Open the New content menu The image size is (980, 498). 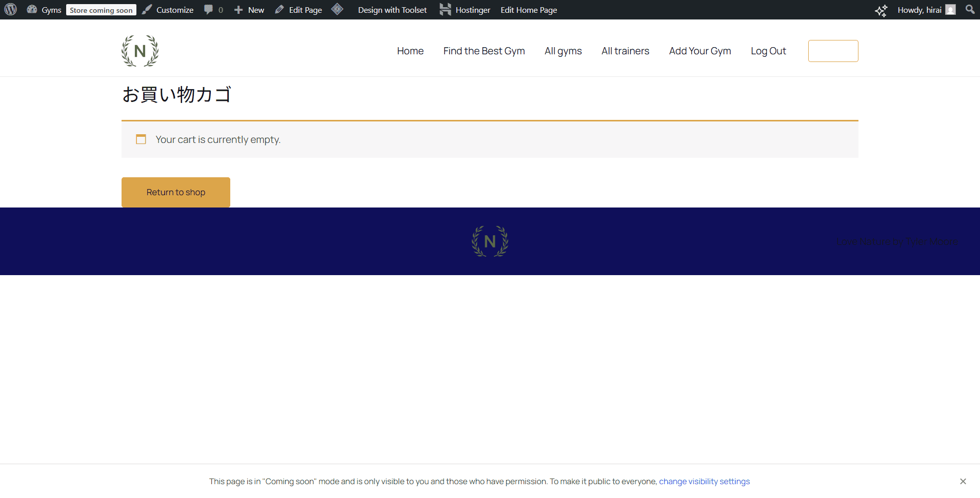(249, 10)
